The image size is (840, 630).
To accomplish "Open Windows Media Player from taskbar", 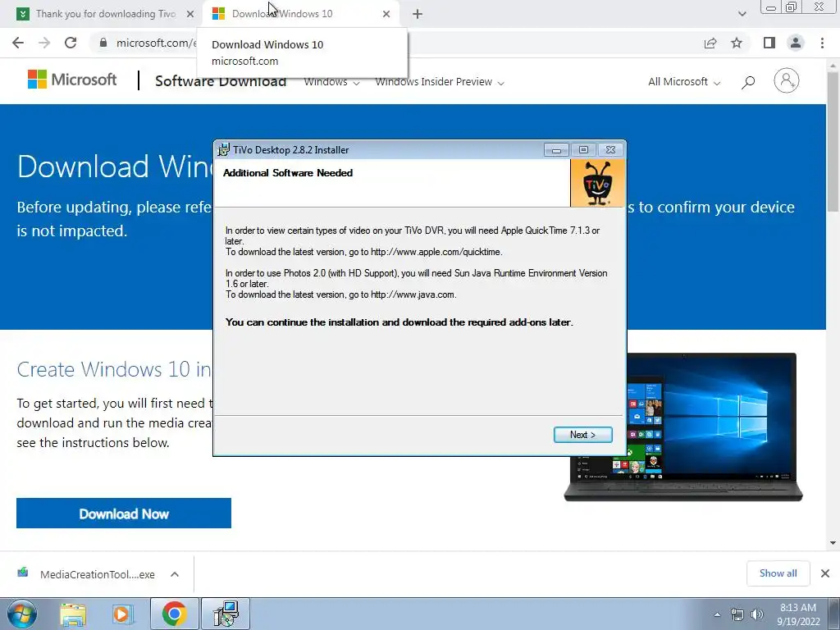I will [123, 614].
